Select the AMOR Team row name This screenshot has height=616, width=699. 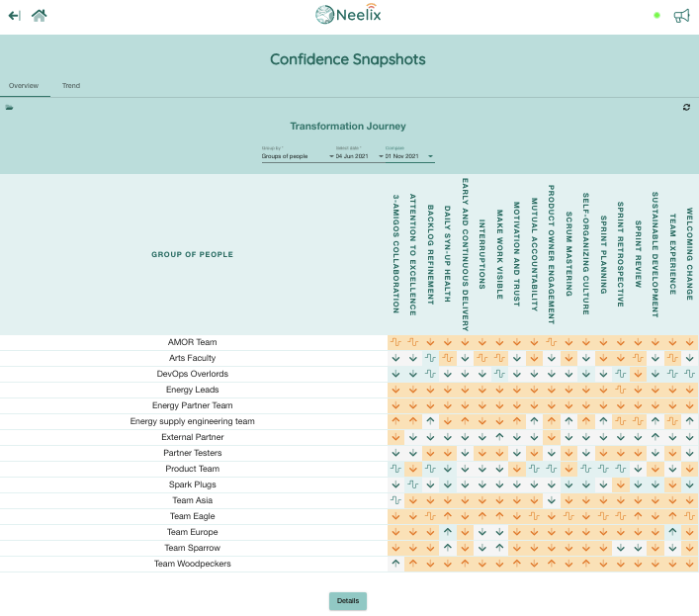[192, 342]
